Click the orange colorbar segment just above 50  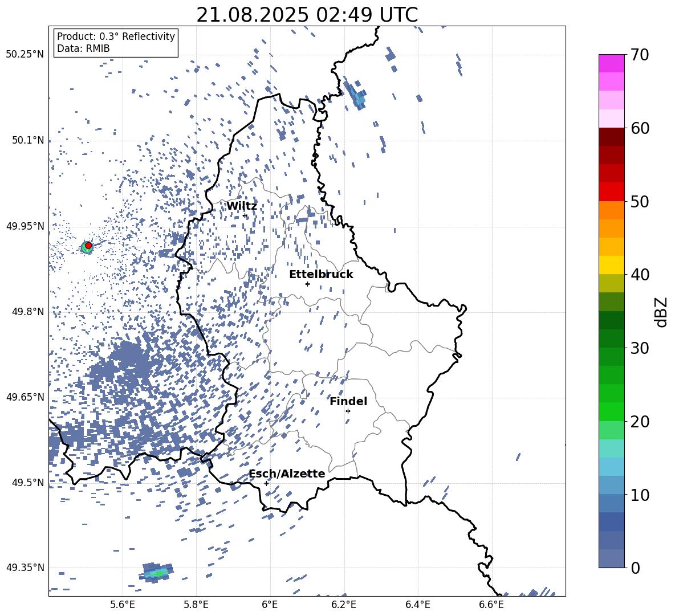[611, 210]
